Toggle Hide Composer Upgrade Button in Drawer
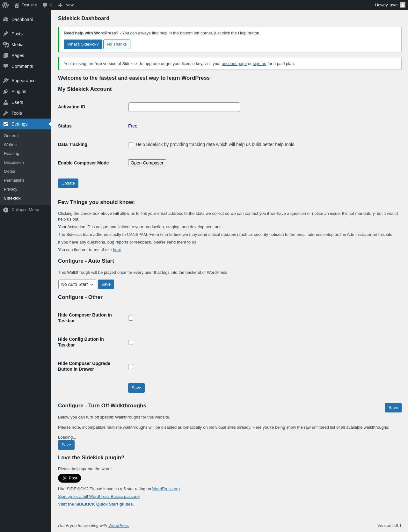Screen dimensions: 408x532 click(131, 367)
